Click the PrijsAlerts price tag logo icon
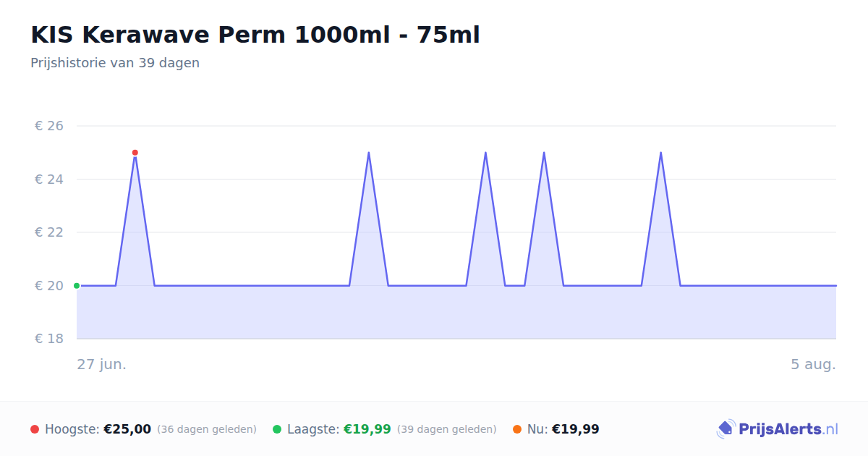This screenshot has height=456, width=868. click(x=726, y=429)
